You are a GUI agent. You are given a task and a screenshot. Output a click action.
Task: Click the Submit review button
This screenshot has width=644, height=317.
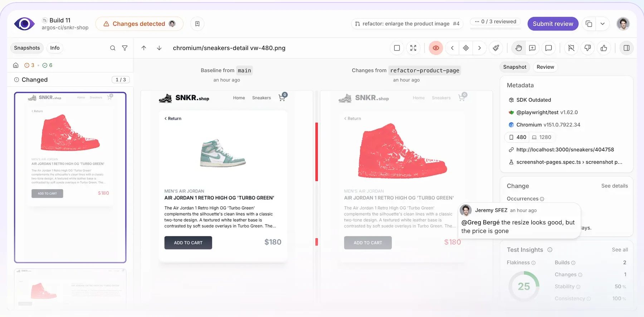(x=553, y=24)
